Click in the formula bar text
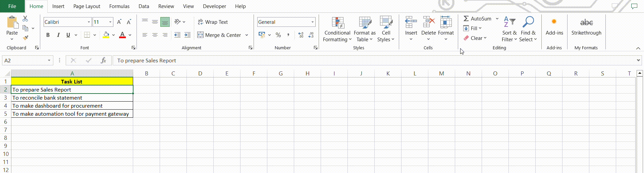This screenshot has width=644, height=173. tap(147, 60)
